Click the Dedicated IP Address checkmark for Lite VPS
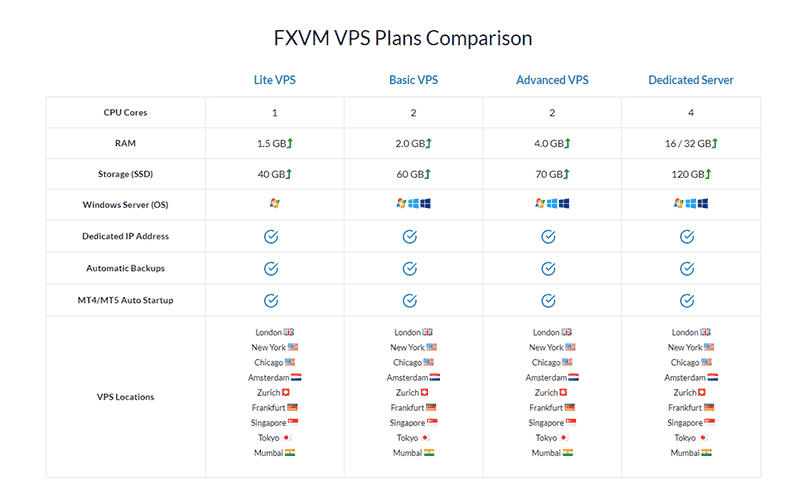The image size is (800, 503). 271,237
